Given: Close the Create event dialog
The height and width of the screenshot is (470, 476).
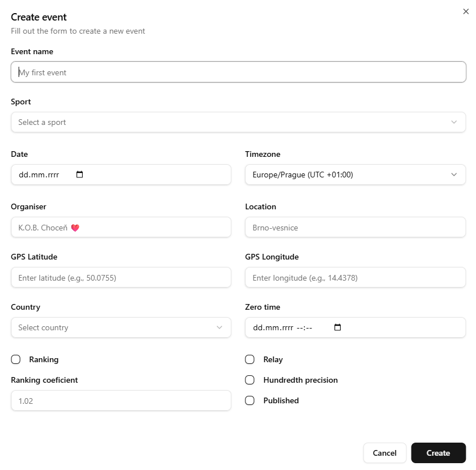Looking at the screenshot, I should [466, 11].
